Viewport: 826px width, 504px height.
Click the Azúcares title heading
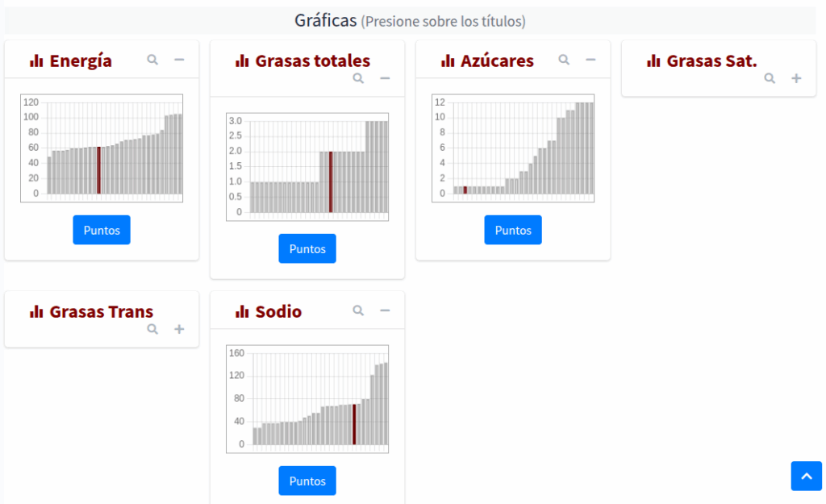(497, 61)
